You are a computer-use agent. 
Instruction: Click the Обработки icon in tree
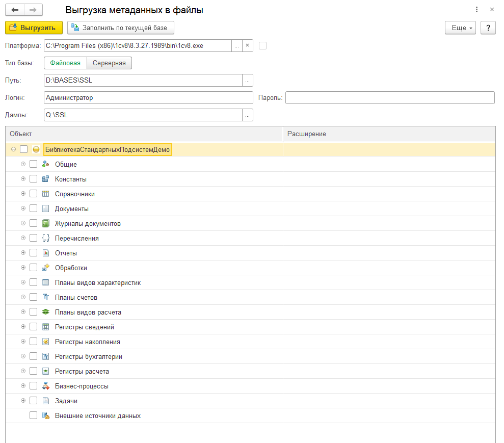coord(45,268)
